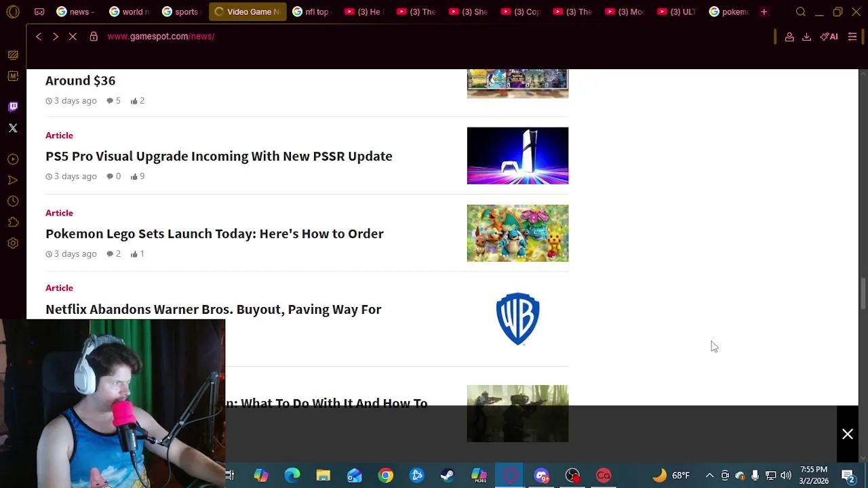
Task: Click the page vertical scrollbar thumb
Action: click(863, 293)
